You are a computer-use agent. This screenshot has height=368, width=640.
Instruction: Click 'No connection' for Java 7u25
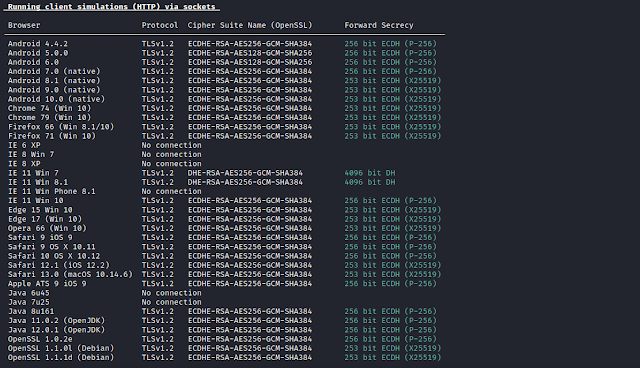click(x=171, y=302)
